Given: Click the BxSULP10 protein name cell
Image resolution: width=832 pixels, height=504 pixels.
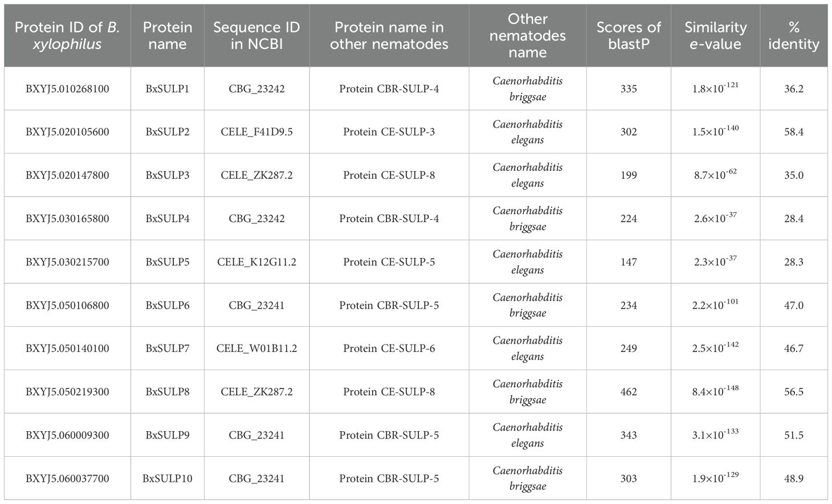Looking at the screenshot, I should [168, 478].
